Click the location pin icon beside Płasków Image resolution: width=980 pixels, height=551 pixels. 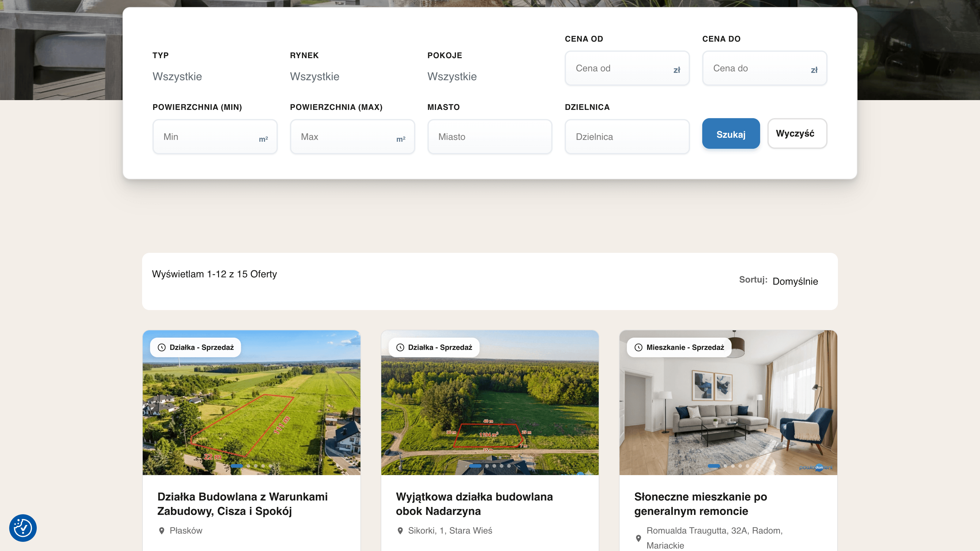pyautogui.click(x=162, y=530)
